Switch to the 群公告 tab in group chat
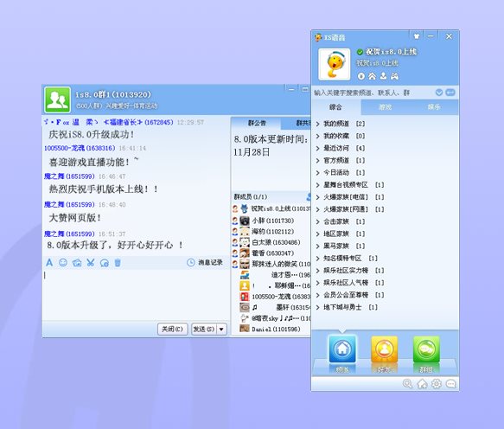504x429 pixels. click(257, 123)
